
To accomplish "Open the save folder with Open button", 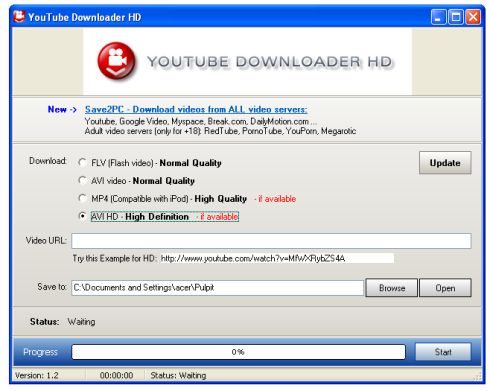I will coord(445,288).
